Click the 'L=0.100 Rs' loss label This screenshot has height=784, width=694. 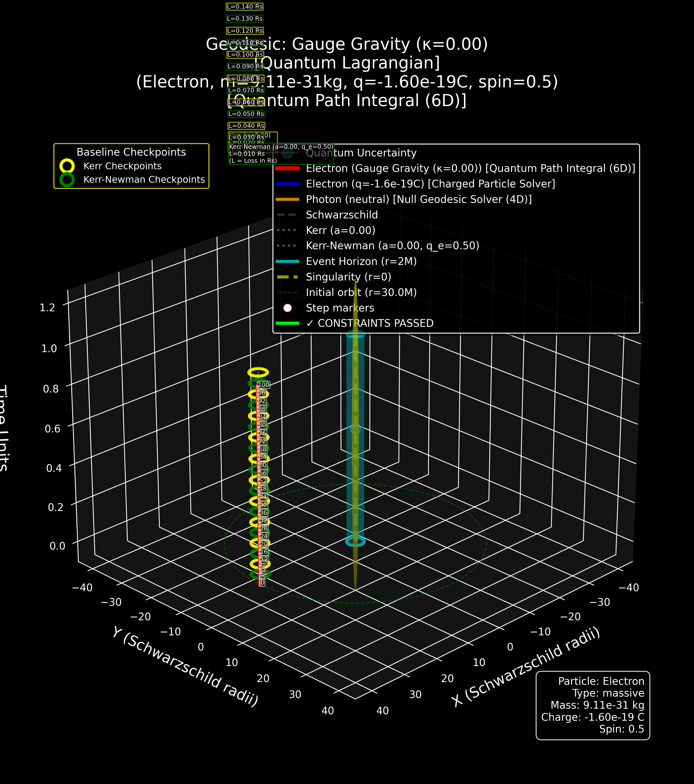click(245, 54)
